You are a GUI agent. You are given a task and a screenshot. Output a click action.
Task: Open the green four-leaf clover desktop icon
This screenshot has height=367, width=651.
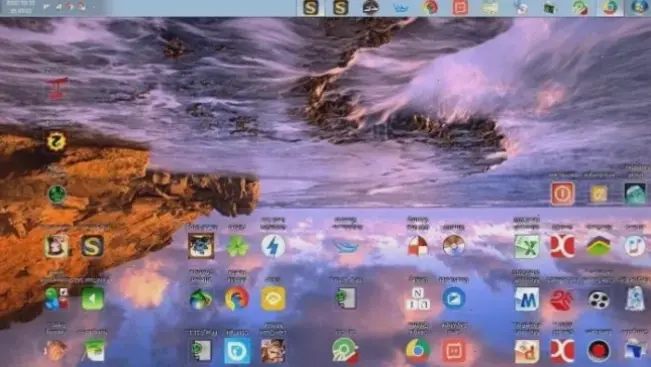click(x=237, y=246)
